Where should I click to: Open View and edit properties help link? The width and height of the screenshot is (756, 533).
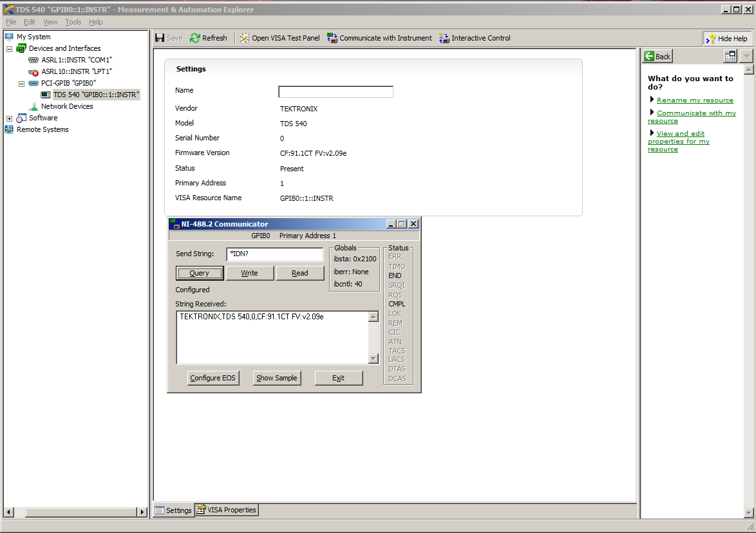pyautogui.click(x=679, y=141)
